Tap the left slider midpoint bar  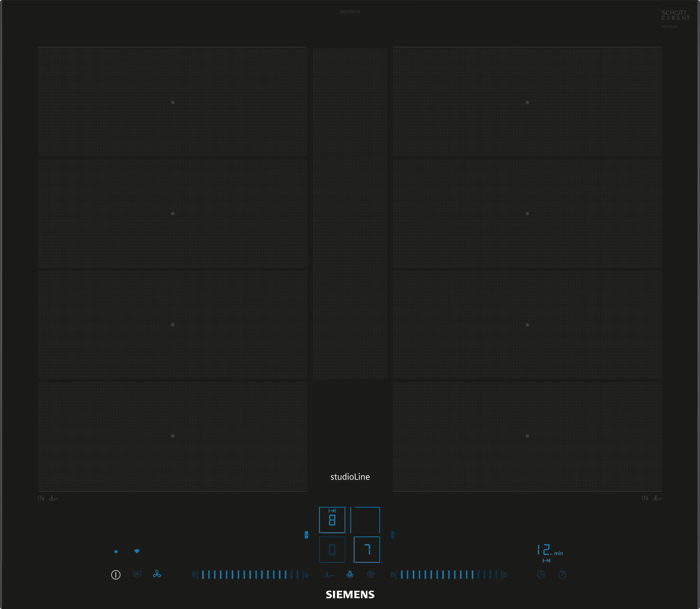pyautogui.click(x=250, y=575)
